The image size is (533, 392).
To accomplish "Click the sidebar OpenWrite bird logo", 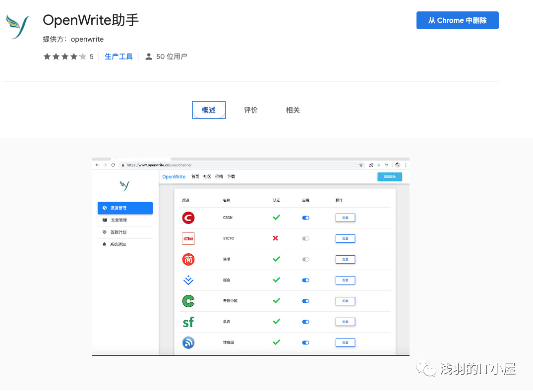I will tap(125, 185).
